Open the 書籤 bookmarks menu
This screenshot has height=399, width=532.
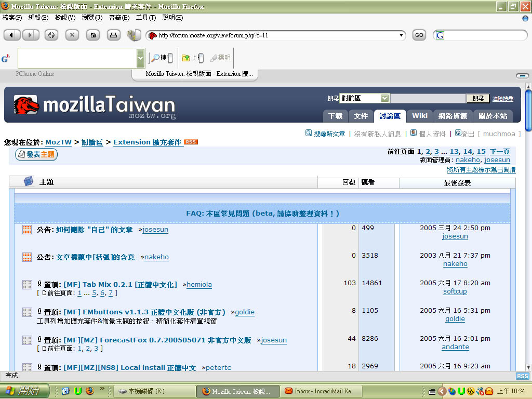tap(118, 18)
